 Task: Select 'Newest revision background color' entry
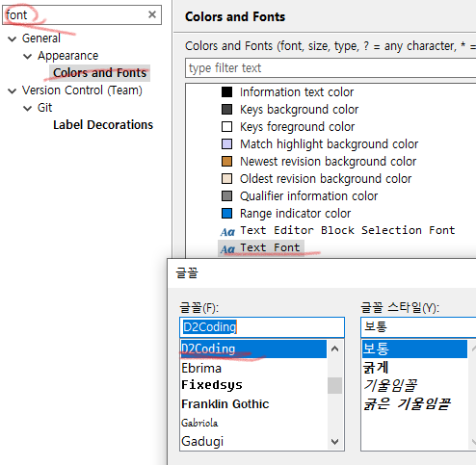tap(328, 162)
